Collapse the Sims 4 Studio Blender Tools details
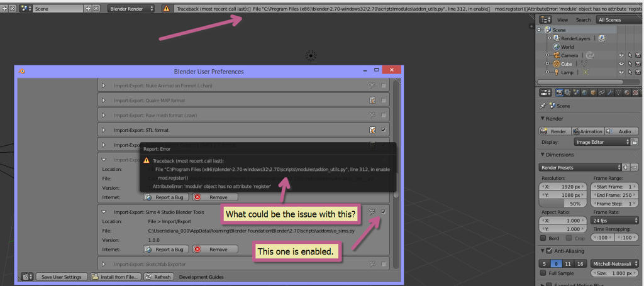Viewport: 644px width, 286px height. 104,212
